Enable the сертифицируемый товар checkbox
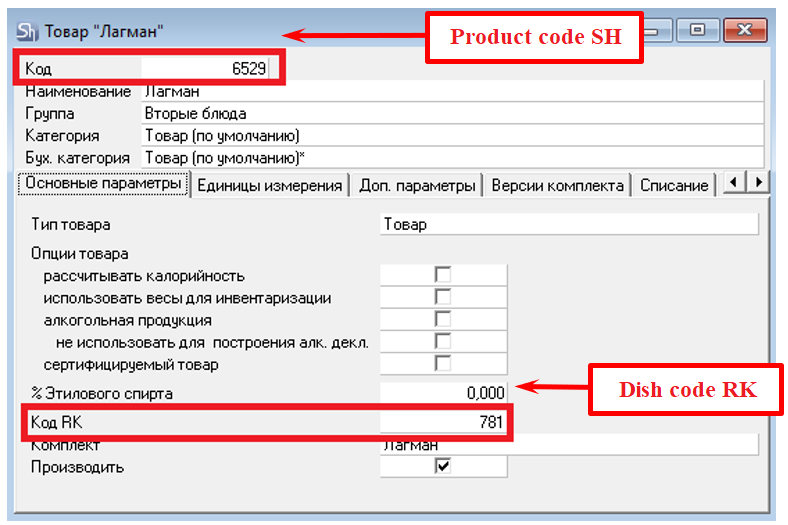 pos(442,364)
